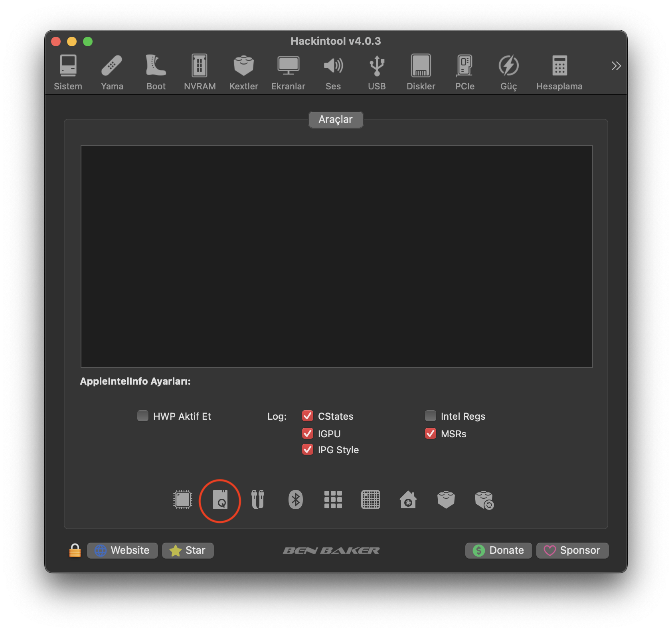
Task: Click the orange padlock icon
Action: pyautogui.click(x=75, y=550)
